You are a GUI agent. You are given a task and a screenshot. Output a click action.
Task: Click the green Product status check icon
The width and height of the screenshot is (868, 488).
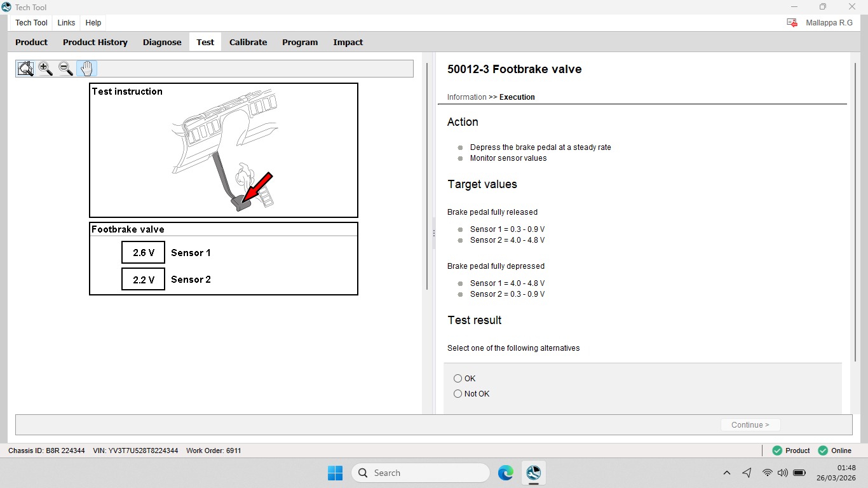[x=777, y=451]
